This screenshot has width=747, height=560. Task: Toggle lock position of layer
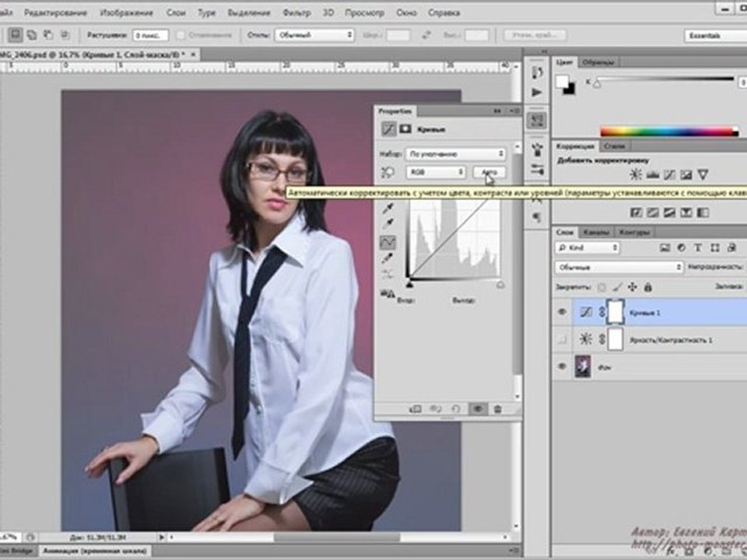[x=632, y=287]
